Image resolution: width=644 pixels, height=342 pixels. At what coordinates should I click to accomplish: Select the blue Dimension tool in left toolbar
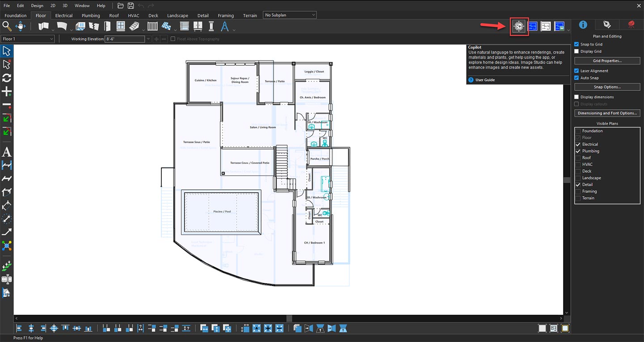7,165
